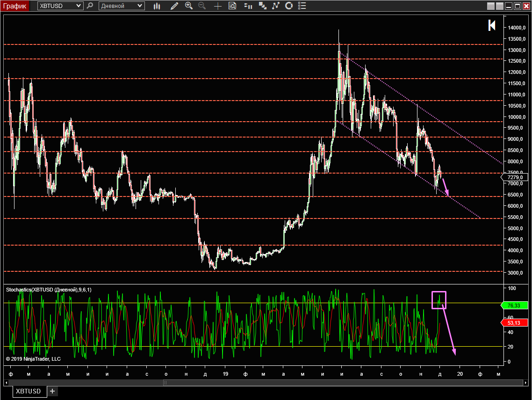Click the instrument search magnifier icon
Image resolution: width=532 pixels, height=400 pixels.
coord(90,6)
